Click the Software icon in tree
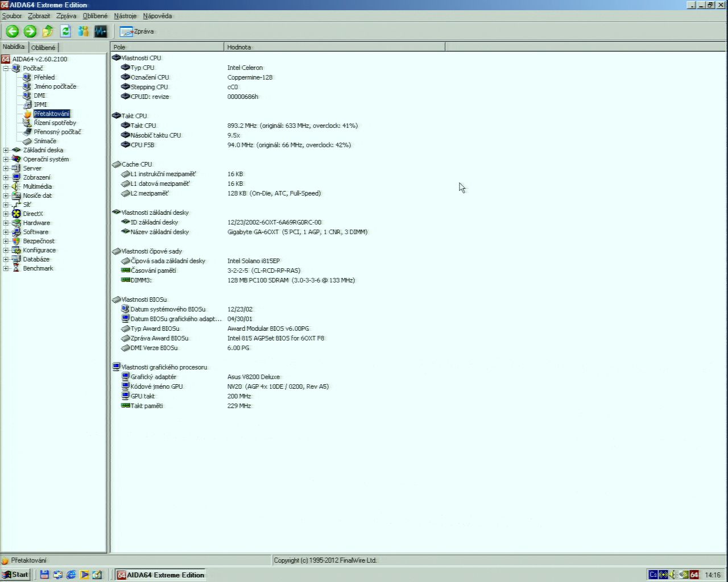The height and width of the screenshot is (582, 728). coord(16,232)
